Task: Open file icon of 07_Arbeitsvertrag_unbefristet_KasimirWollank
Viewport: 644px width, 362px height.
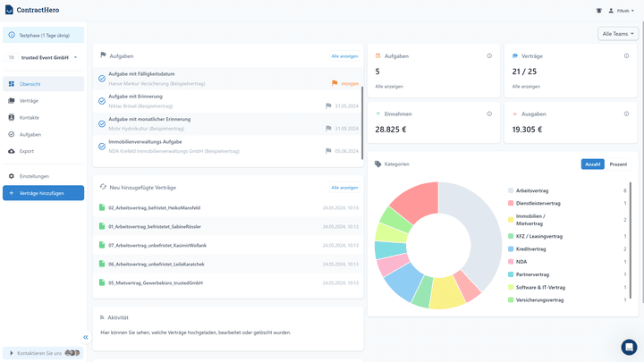Action: (102, 245)
